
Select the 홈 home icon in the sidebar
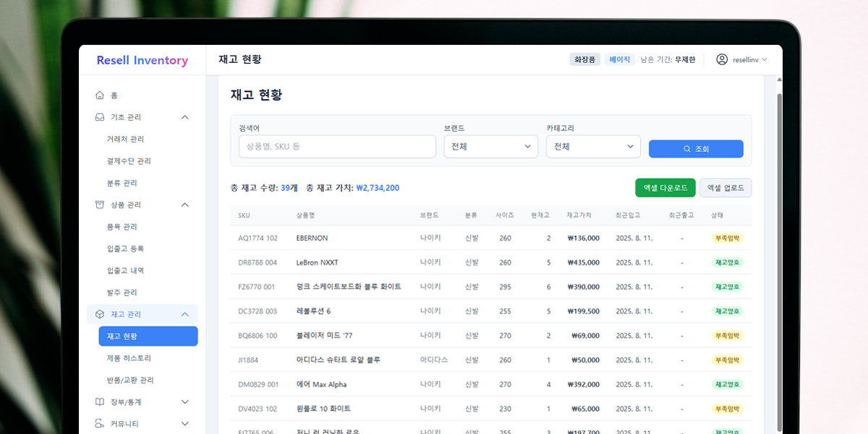[100, 95]
